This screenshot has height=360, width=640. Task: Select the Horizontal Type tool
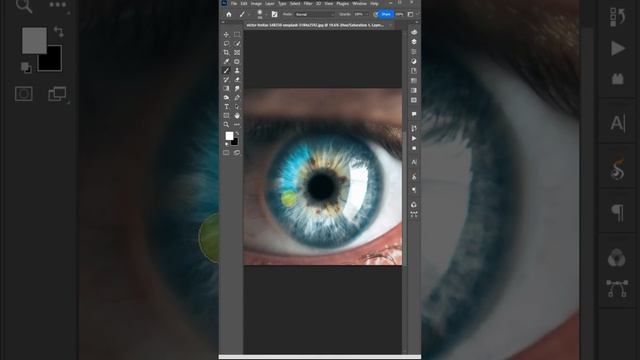[x=226, y=107]
